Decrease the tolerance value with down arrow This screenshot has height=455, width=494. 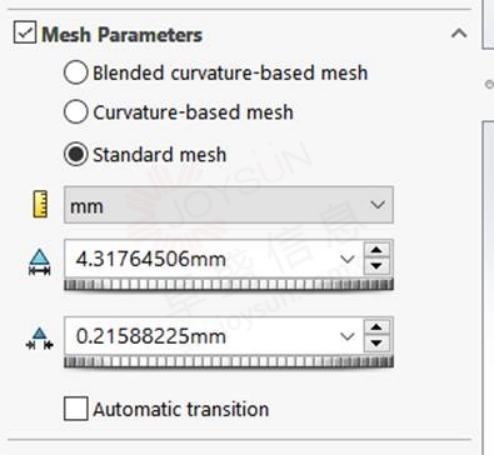pos(377,343)
